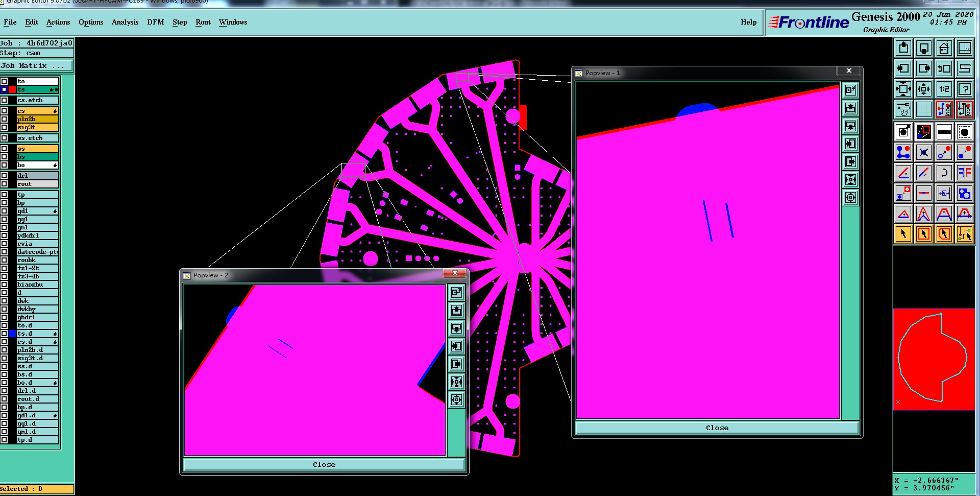Select the net selection pointer tool
The height and width of the screenshot is (496, 980).
pyautogui.click(x=964, y=234)
